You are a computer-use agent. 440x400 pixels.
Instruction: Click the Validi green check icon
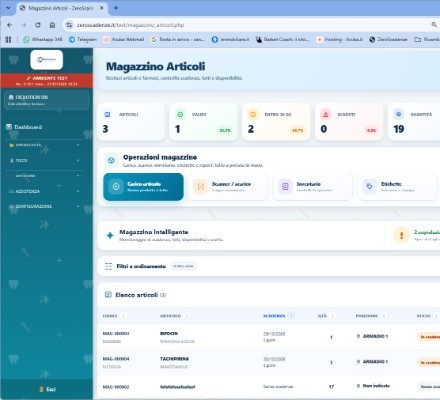click(180, 114)
